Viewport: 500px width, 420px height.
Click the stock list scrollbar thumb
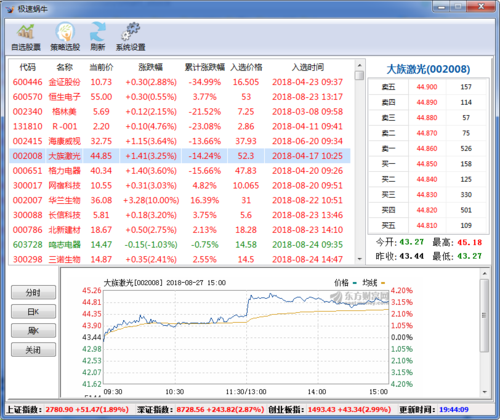tap(359, 75)
